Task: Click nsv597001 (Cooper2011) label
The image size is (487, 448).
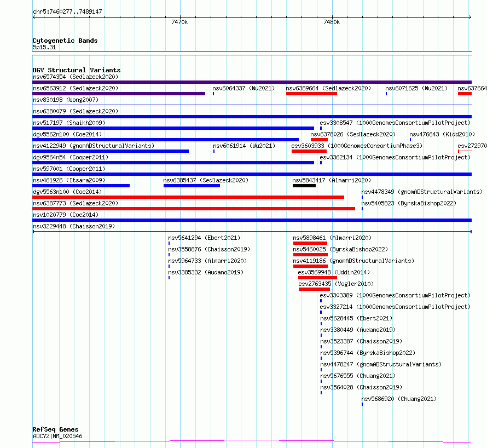Action: click(69, 169)
